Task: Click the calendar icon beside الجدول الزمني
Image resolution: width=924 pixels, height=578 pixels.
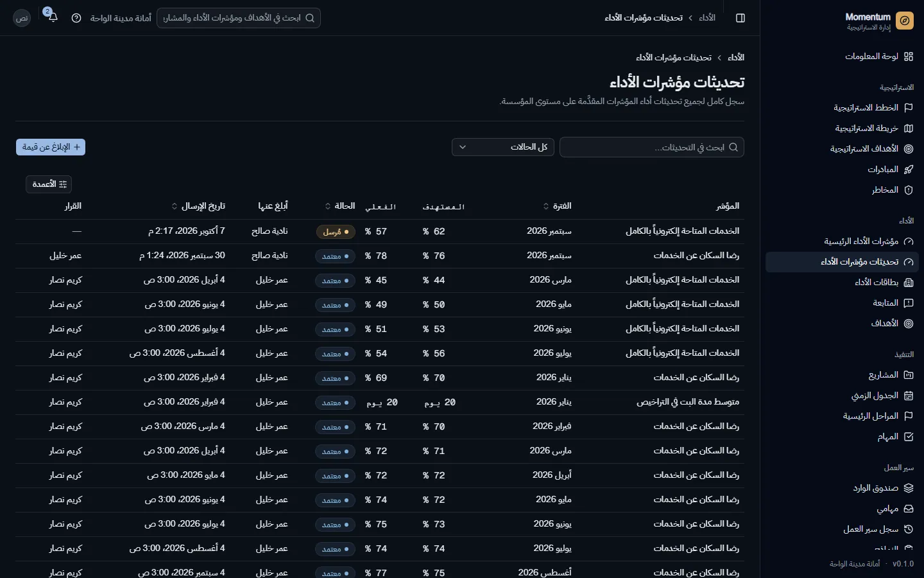Action: click(x=909, y=396)
